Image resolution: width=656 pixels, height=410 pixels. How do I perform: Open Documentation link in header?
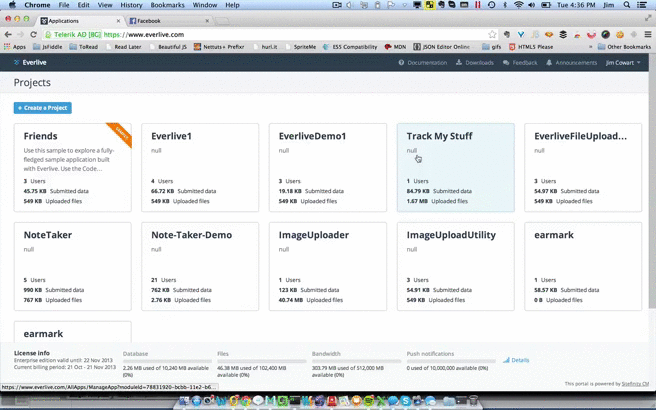(423, 62)
